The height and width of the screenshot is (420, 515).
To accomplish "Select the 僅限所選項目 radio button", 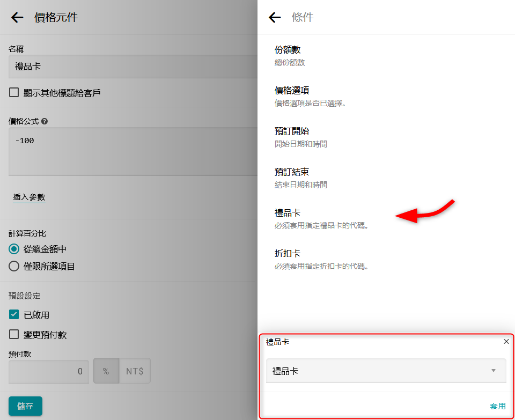I will pos(14,266).
